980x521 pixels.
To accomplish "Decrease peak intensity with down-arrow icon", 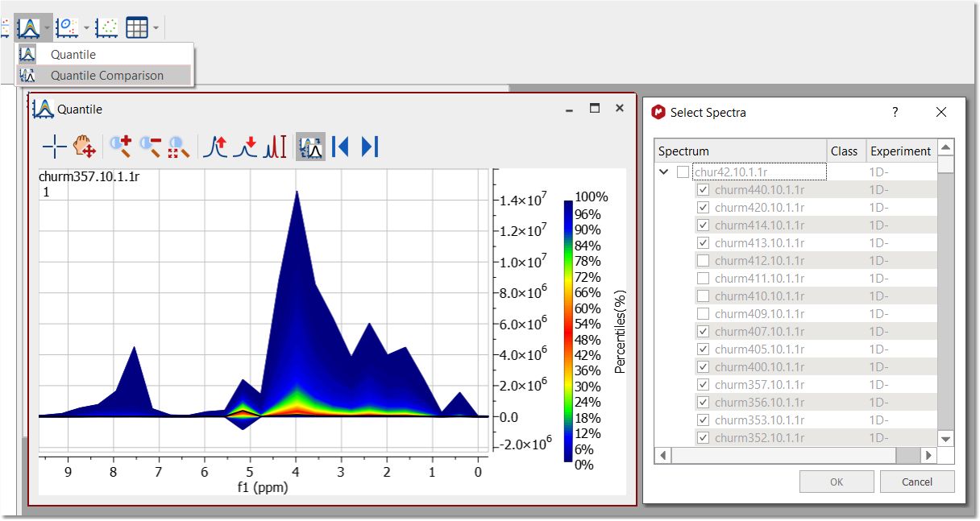I will coord(245,147).
